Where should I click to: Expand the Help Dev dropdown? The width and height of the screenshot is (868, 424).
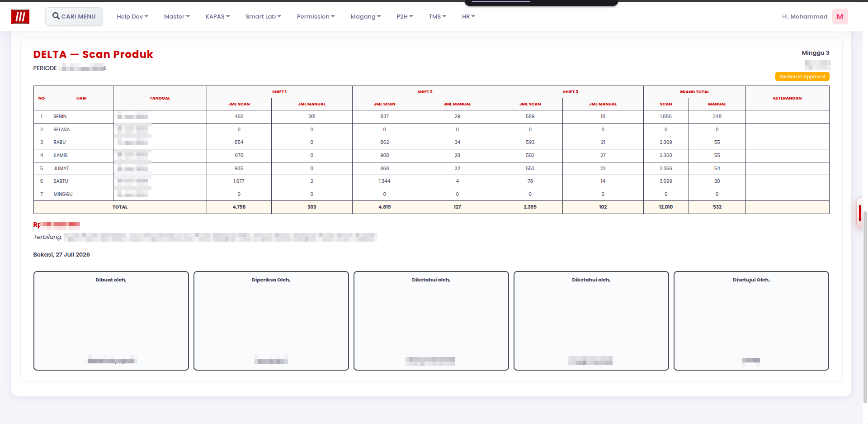point(132,16)
